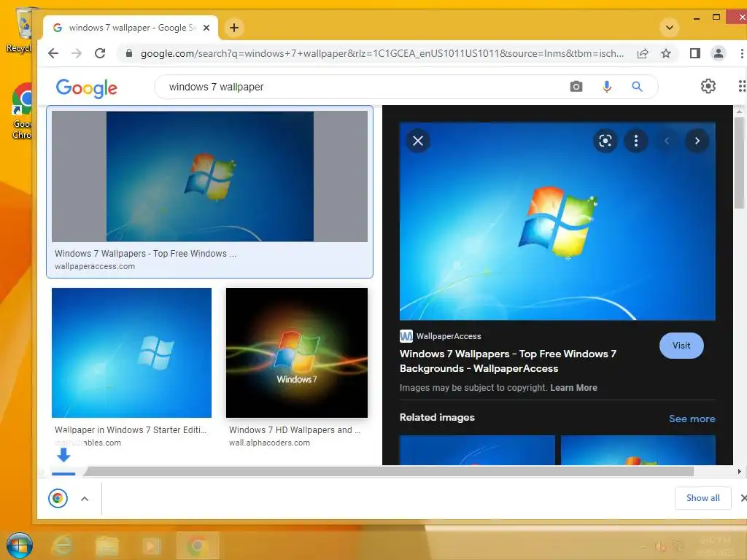Select the Windows 7 Starter Edition wallpaper thumbnail

tap(131, 353)
